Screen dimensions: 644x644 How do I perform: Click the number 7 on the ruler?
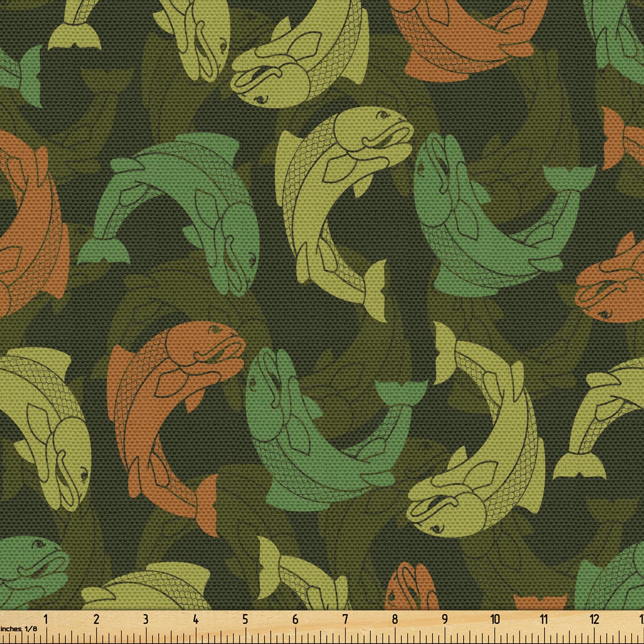click(345, 619)
